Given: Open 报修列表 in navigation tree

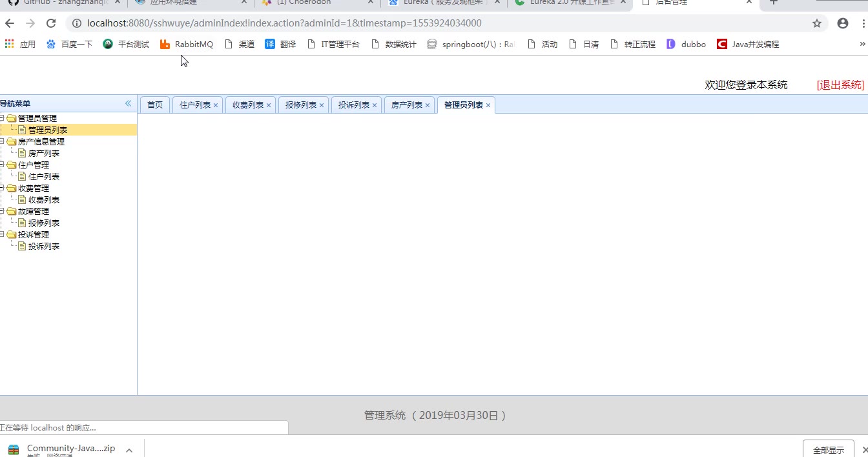Looking at the screenshot, I should [44, 223].
